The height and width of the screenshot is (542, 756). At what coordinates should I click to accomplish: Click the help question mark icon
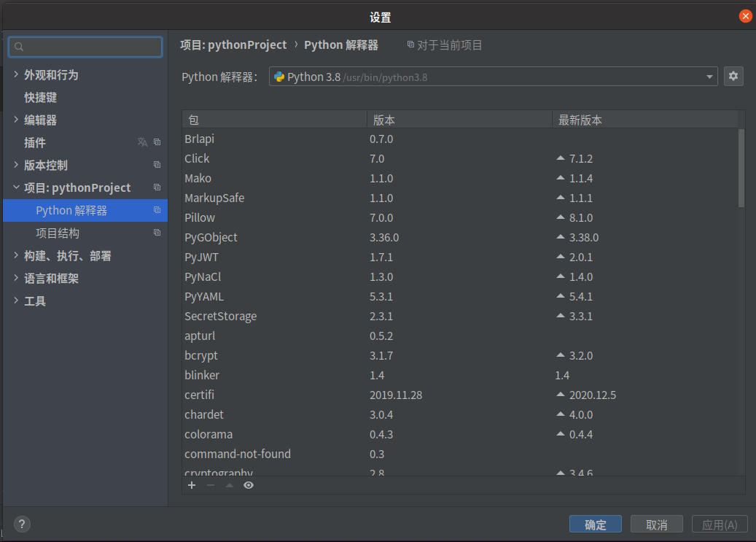[22, 524]
